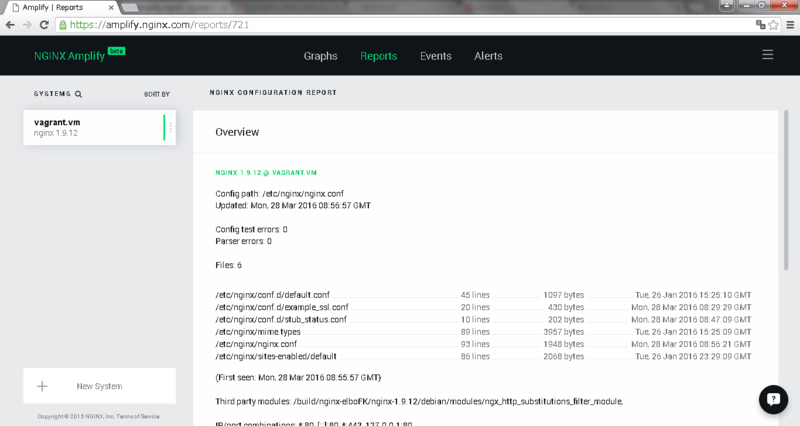Click the Overview heading
Screen dimensions: 800x426
pyautogui.click(x=237, y=132)
